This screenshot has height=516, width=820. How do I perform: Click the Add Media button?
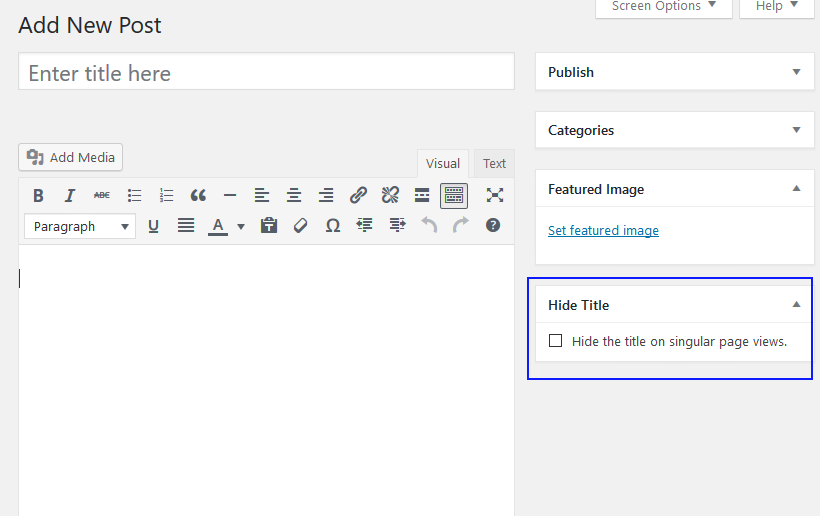71,157
